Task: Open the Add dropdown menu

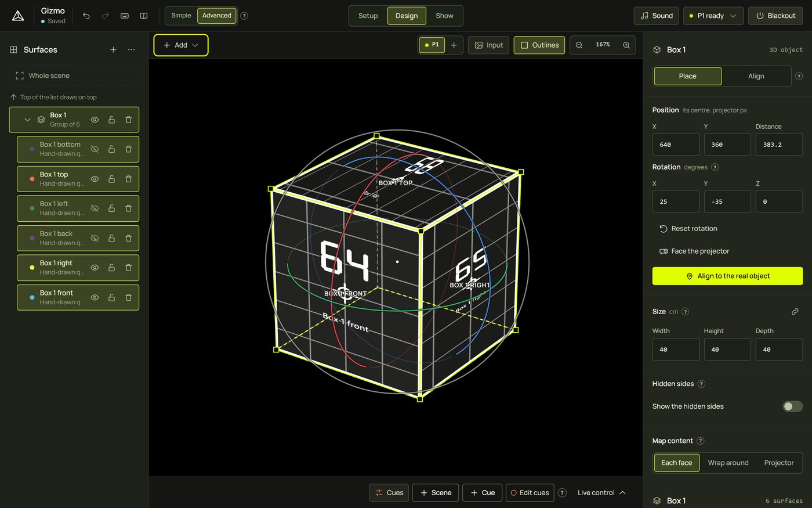Action: 181,45
